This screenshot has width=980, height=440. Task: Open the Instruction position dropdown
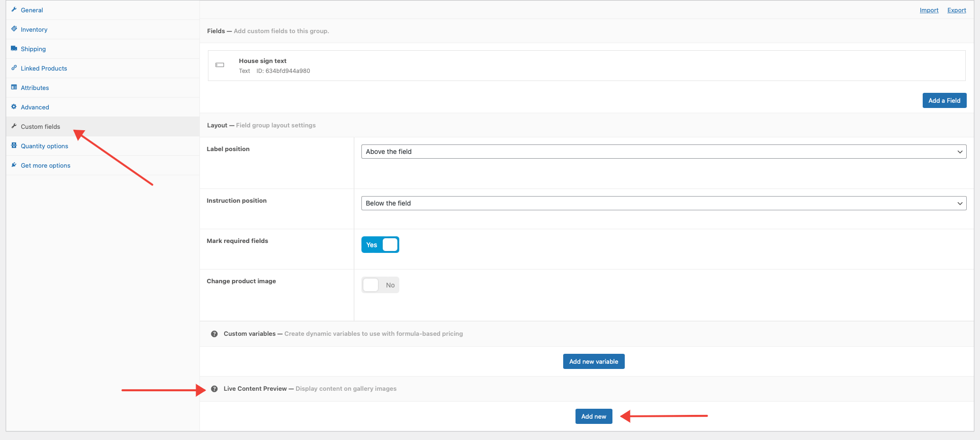(664, 203)
